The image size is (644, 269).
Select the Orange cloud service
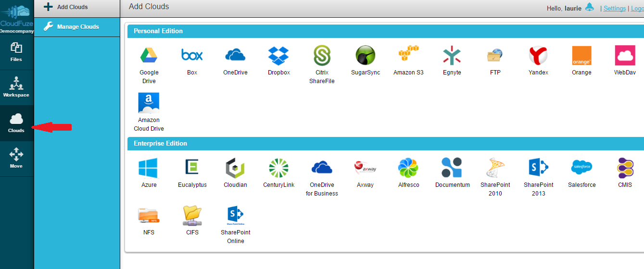581,56
